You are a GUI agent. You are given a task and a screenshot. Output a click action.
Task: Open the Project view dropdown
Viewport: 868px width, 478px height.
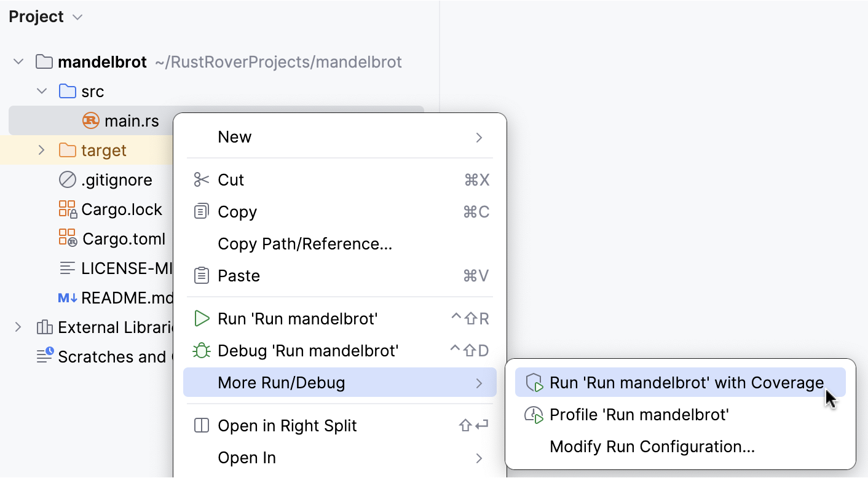(x=77, y=17)
